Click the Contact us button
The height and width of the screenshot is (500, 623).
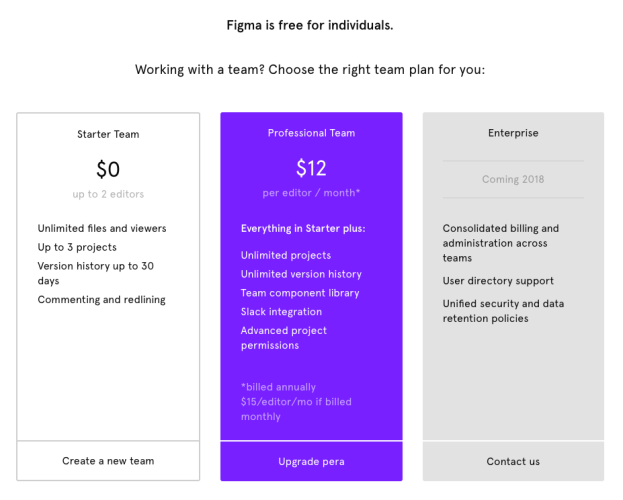click(513, 461)
